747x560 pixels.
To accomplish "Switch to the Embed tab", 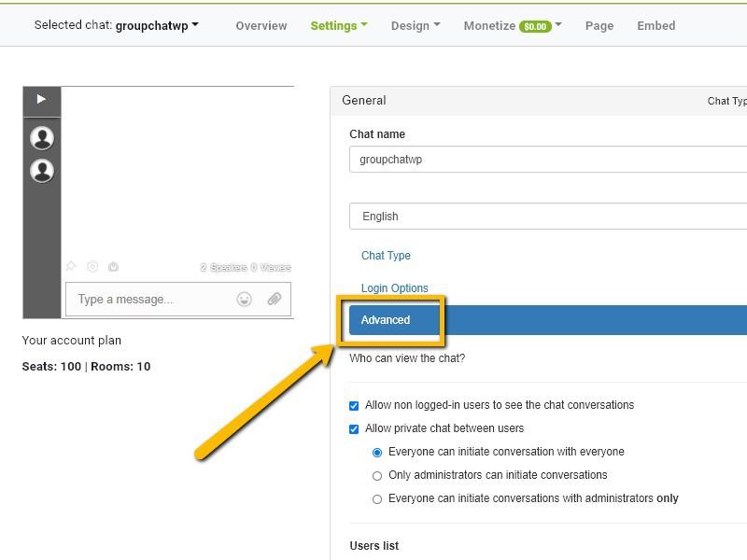I will pyautogui.click(x=656, y=25).
